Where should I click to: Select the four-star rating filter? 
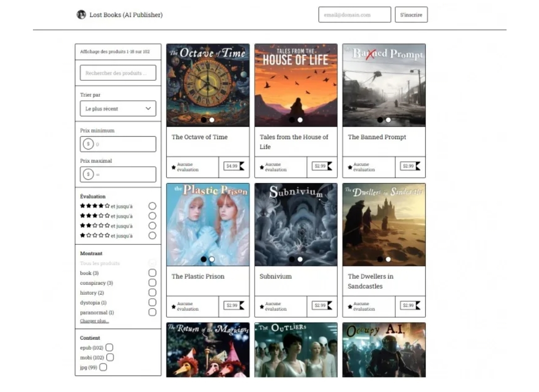(152, 206)
